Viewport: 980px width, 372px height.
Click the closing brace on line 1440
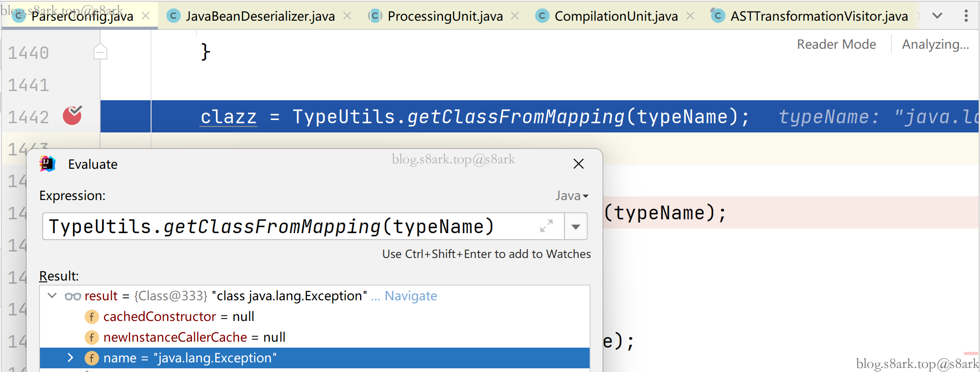tap(205, 52)
